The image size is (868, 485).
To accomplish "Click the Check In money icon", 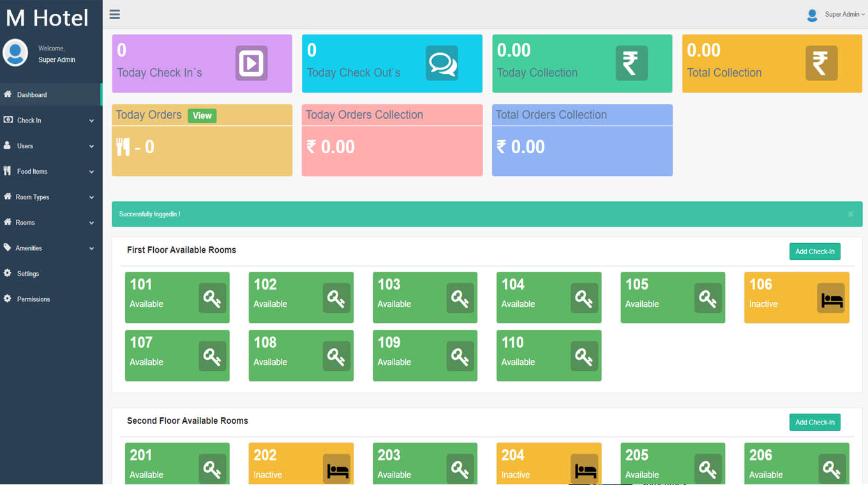I will (8, 120).
